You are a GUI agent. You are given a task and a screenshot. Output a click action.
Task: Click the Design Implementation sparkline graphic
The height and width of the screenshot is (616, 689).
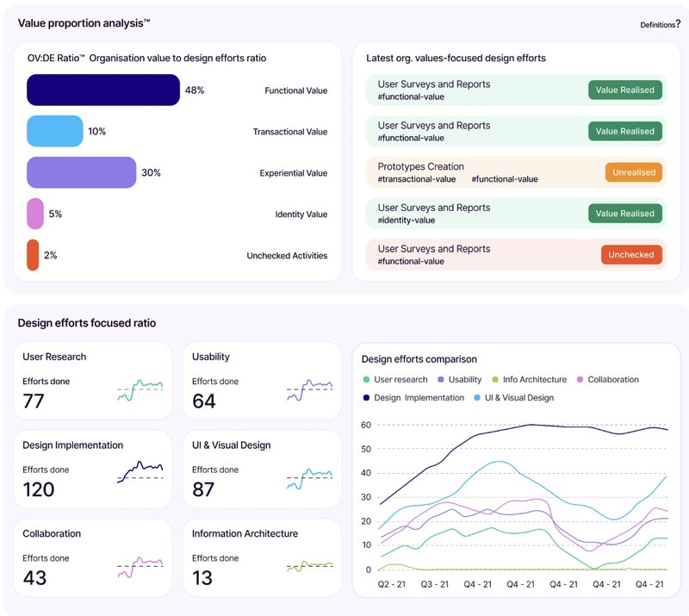coord(140,472)
